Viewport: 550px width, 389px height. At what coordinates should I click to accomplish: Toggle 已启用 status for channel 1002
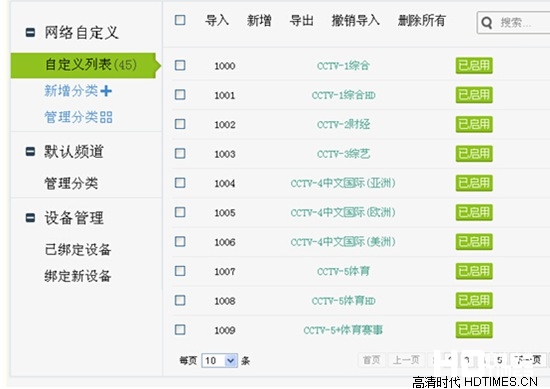click(x=474, y=124)
